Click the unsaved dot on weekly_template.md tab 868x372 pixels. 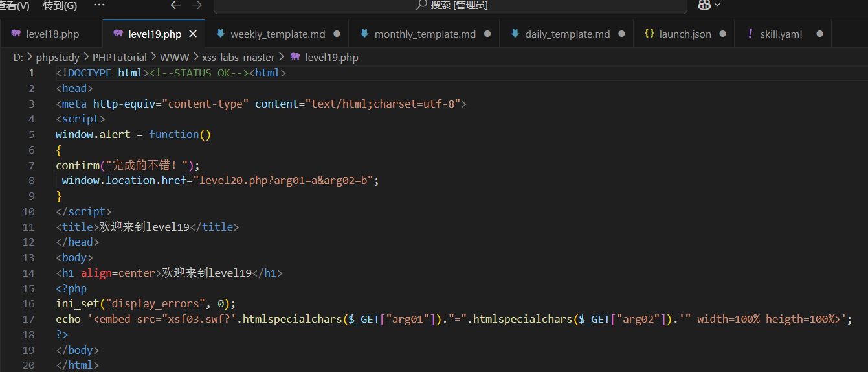(x=337, y=34)
